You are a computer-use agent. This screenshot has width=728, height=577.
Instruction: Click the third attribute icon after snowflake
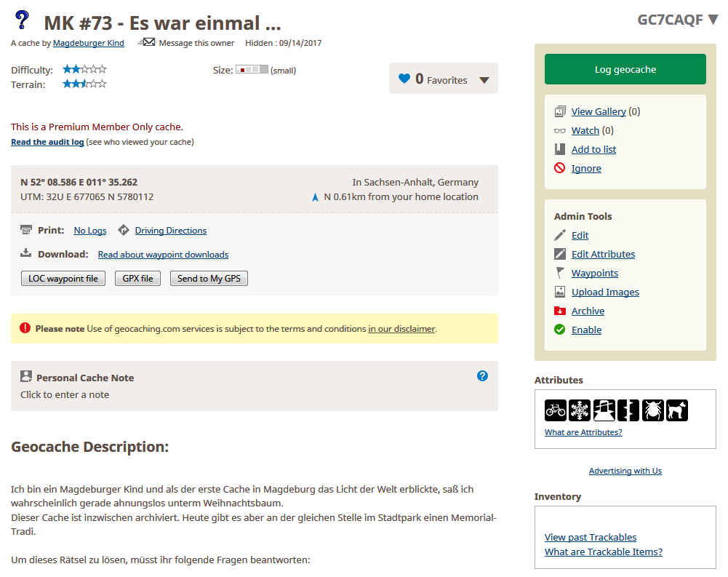click(x=604, y=410)
